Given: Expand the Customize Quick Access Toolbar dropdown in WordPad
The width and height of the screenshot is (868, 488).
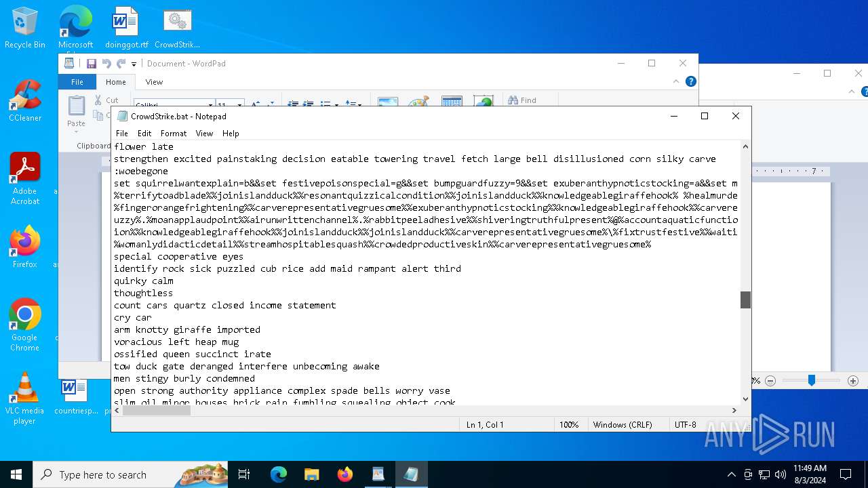Looking at the screenshot, I should [x=134, y=64].
